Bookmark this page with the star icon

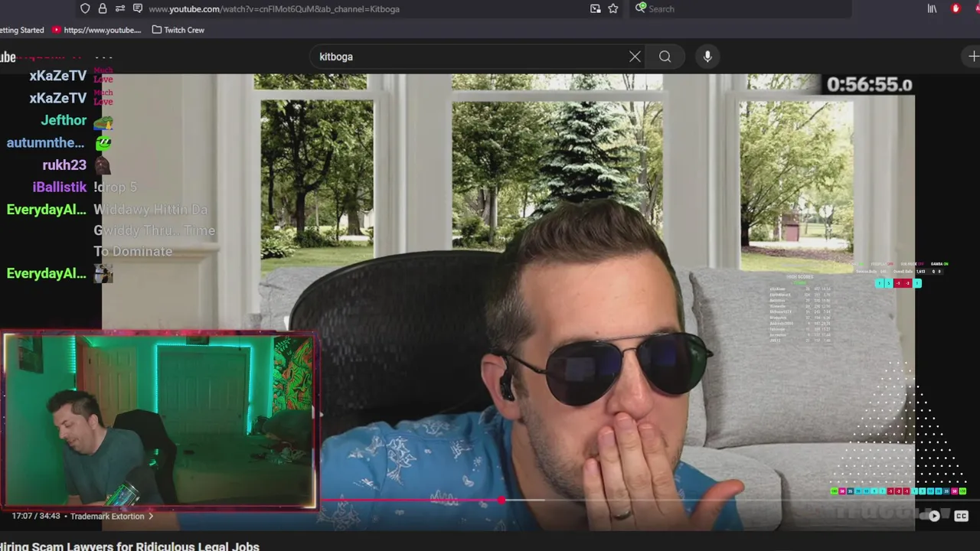click(x=613, y=8)
